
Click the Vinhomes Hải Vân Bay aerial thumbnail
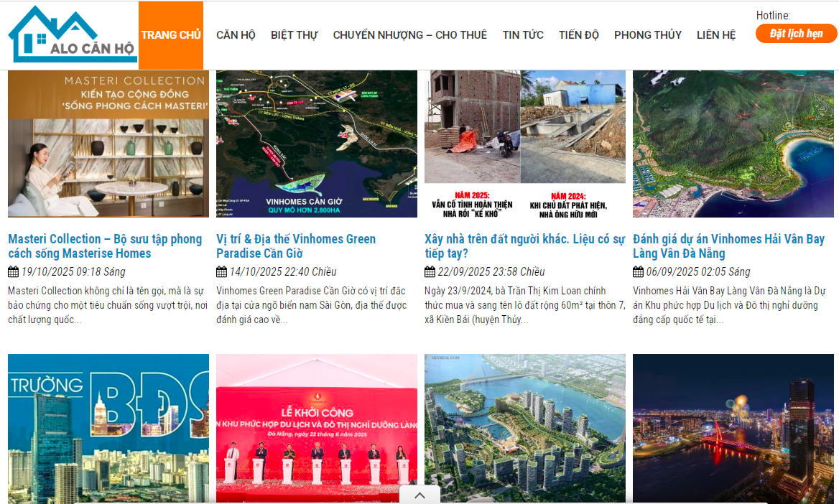click(x=733, y=143)
